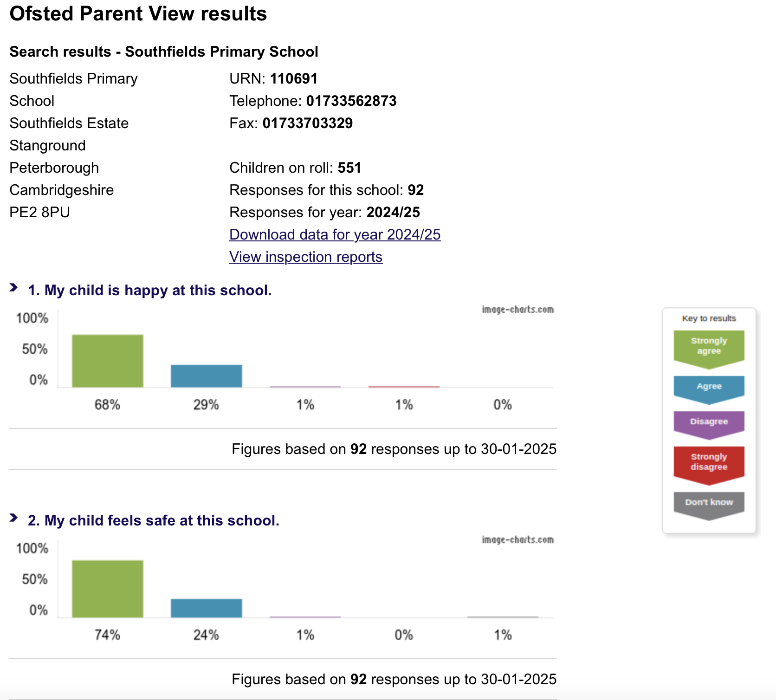Image resolution: width=776 pixels, height=700 pixels.
Task: Click the Strongly agree key badge
Action: 709,346
